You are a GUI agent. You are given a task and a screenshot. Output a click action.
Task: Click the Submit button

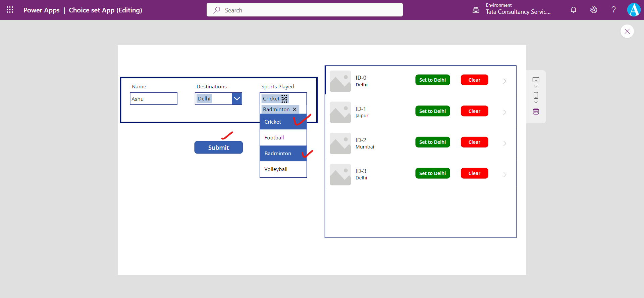[x=218, y=147]
